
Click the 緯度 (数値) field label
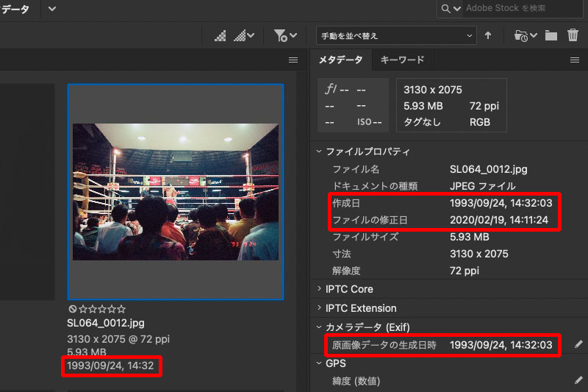(x=356, y=381)
